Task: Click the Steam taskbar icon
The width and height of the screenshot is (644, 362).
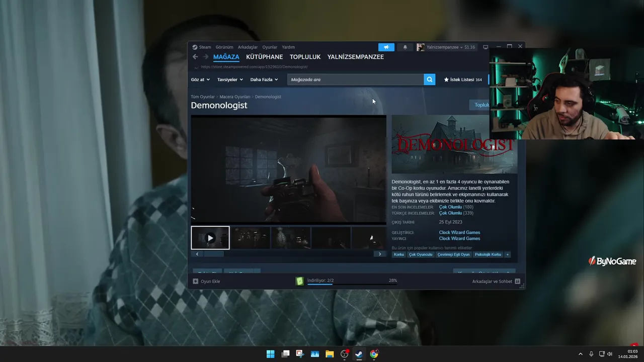Action: [359, 354]
